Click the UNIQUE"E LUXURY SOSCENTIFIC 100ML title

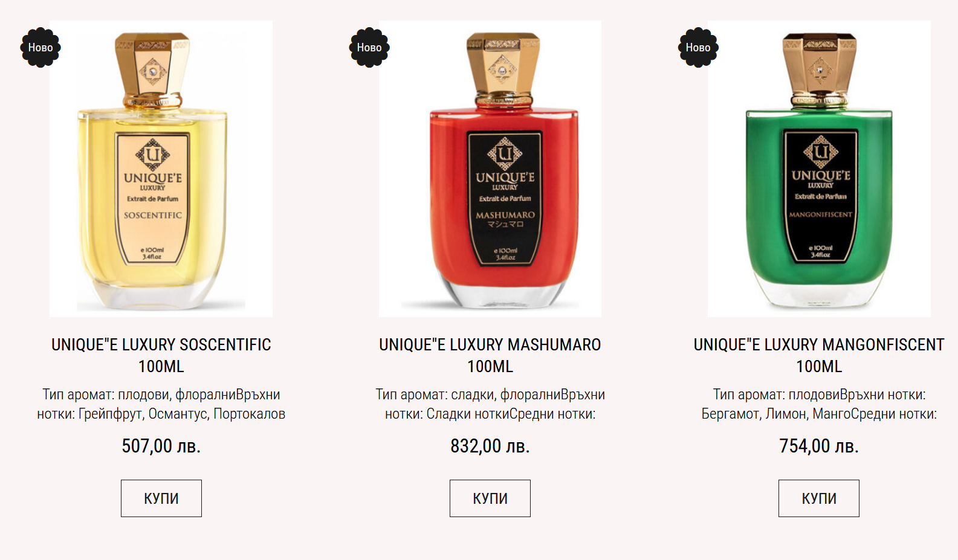(x=161, y=355)
